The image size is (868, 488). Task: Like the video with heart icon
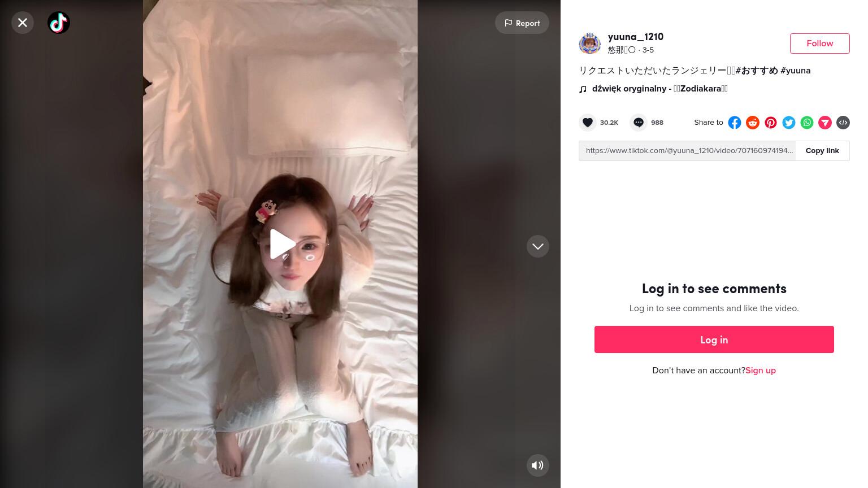[x=588, y=123]
